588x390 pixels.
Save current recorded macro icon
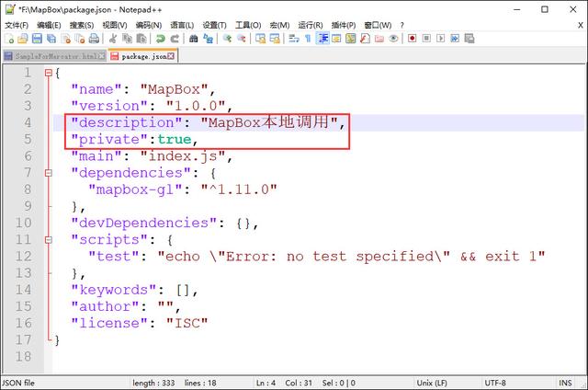469,39
